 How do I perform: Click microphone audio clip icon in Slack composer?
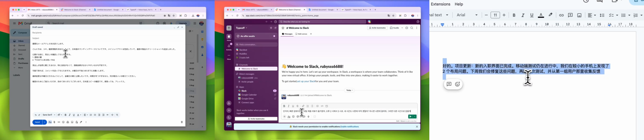click(x=309, y=117)
